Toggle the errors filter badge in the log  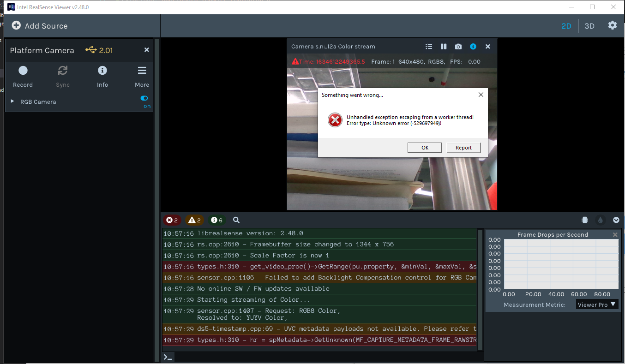[x=172, y=220]
